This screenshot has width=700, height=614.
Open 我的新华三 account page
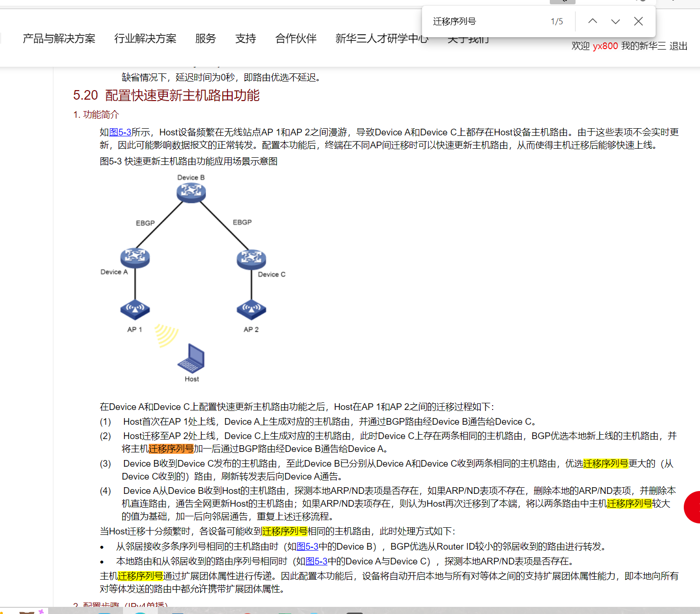644,46
